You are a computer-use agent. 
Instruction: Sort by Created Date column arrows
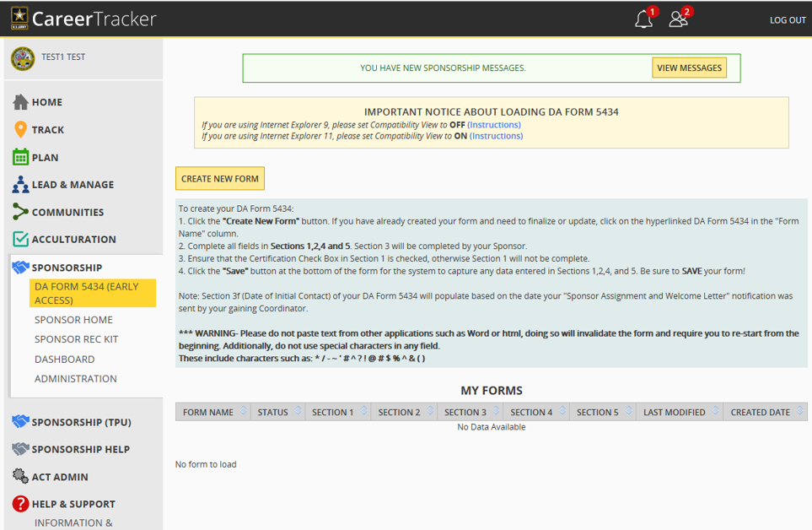pos(800,411)
